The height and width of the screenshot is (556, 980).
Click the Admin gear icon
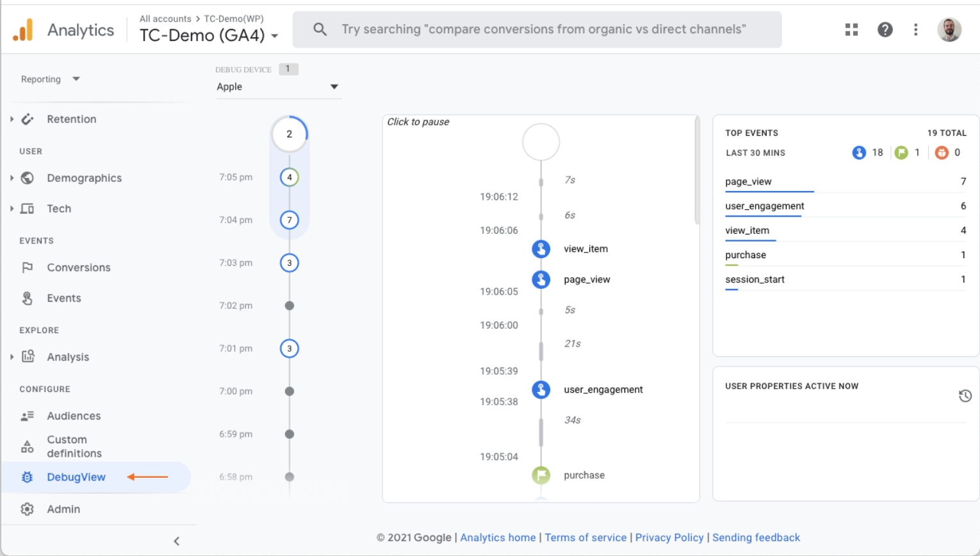(x=27, y=509)
